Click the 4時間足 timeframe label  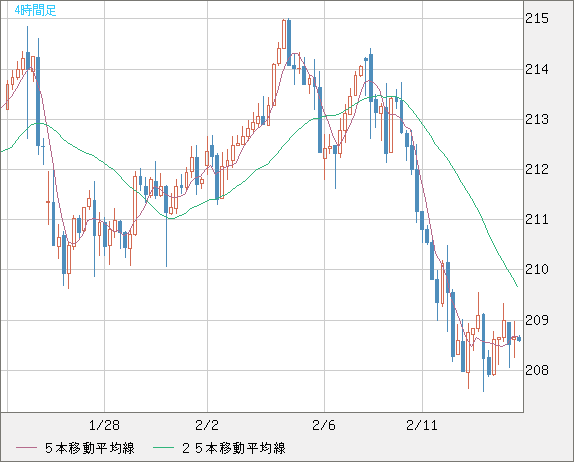coord(36,11)
